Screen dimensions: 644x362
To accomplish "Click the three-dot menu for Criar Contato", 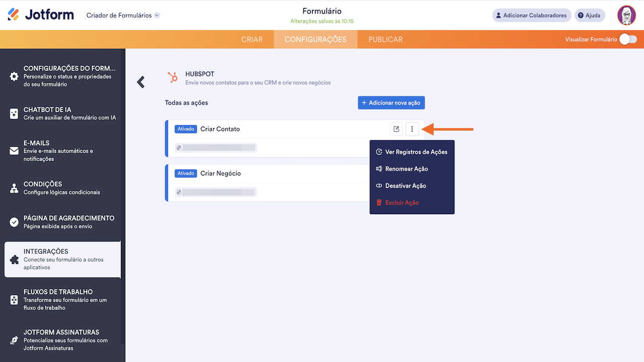I will click(x=412, y=129).
